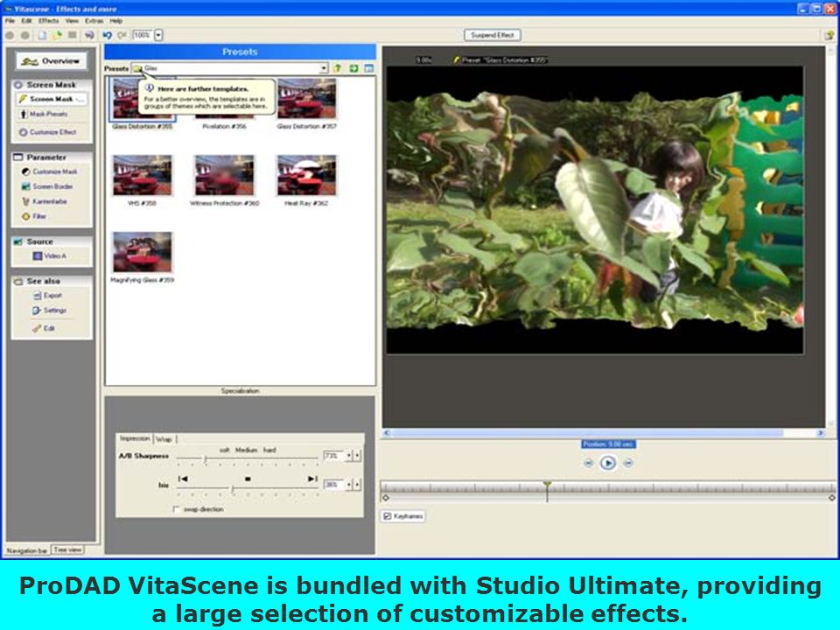Open the Iris value dropdown
840x630 pixels.
point(349,485)
